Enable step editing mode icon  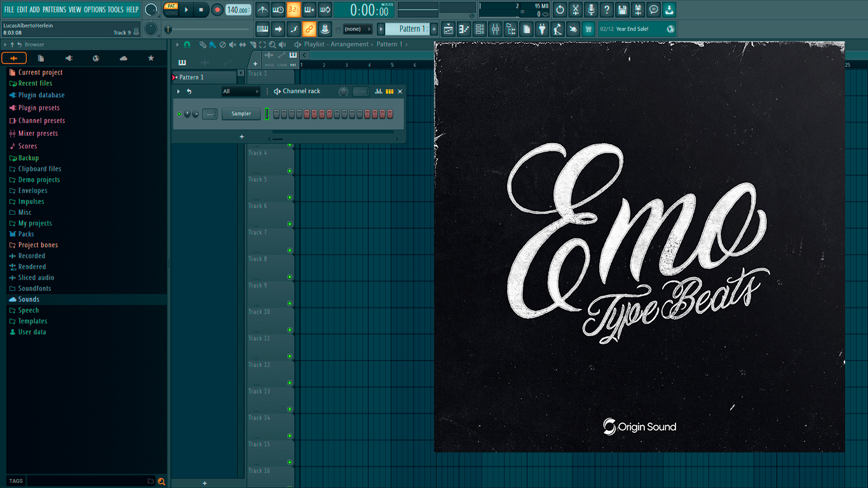coord(294,29)
